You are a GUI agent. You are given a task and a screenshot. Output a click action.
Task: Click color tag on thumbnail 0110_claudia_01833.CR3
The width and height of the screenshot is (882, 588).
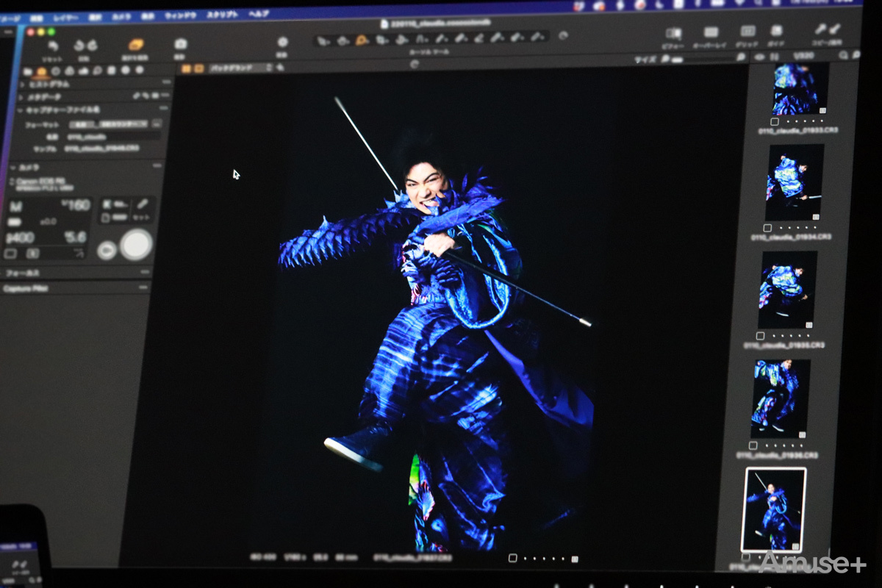[822, 110]
